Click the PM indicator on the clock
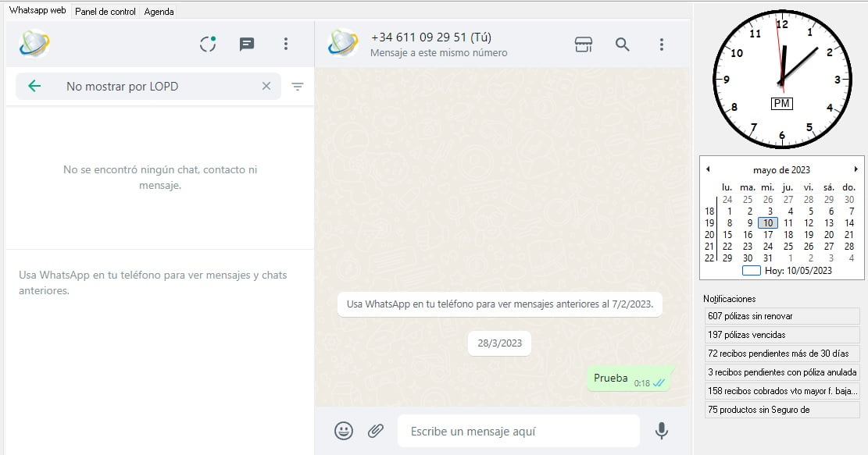 tap(781, 103)
